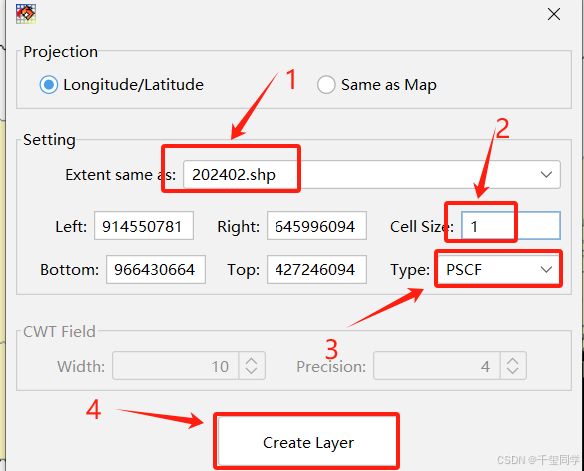Screen dimensions: 584x471
Task: Click the 'Type:' label
Action: coord(410,270)
